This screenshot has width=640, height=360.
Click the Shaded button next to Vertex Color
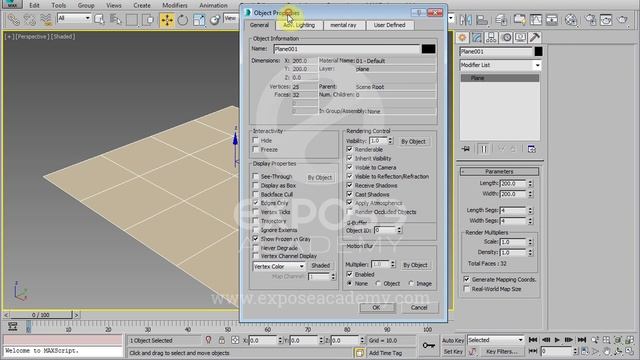(320, 265)
